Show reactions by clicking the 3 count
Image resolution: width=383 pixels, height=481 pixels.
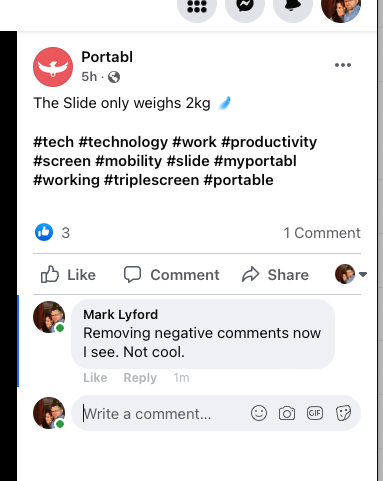[66, 233]
